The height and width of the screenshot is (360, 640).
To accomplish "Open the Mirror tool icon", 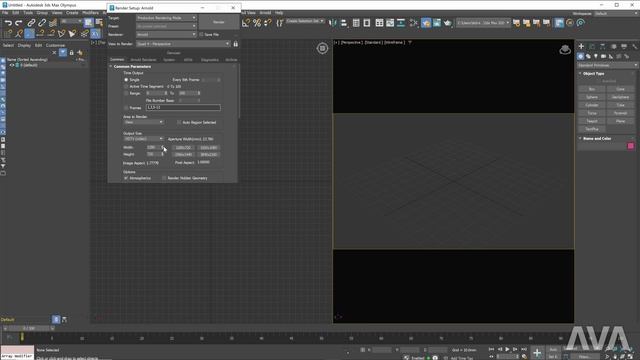I will pyautogui.click(x=333, y=23).
